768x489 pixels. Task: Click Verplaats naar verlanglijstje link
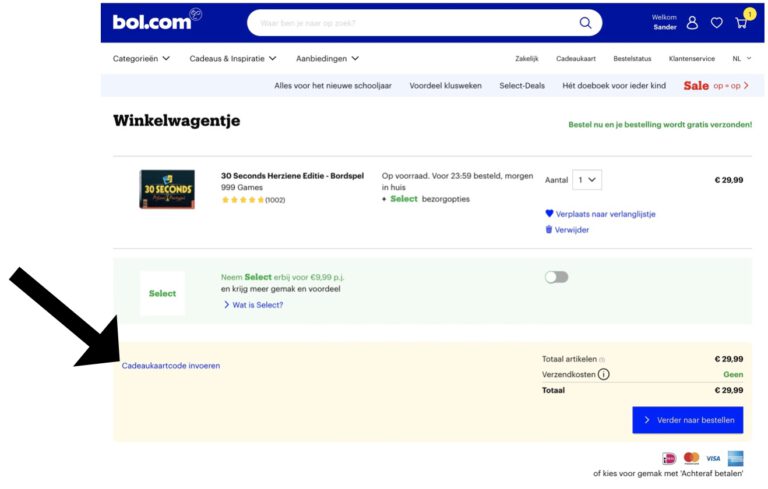click(605, 214)
